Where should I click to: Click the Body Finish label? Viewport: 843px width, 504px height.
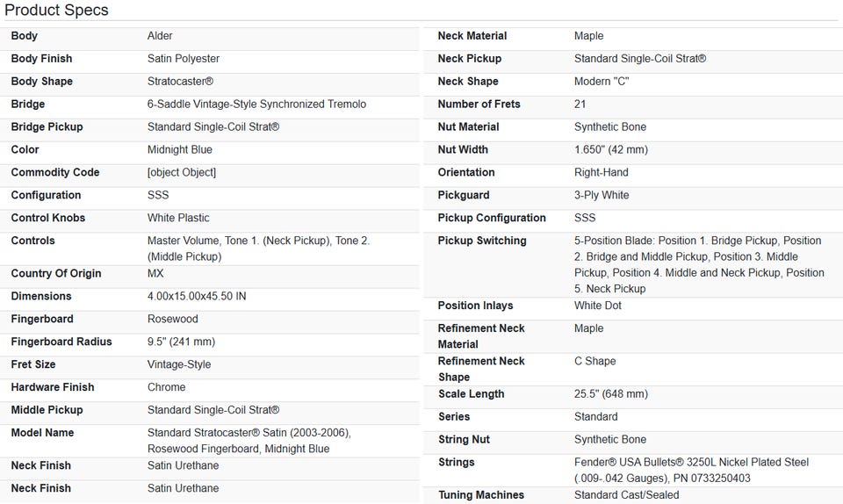coord(41,59)
